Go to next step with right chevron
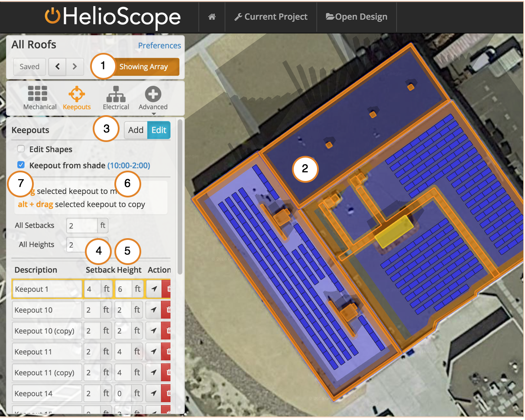 (x=75, y=67)
